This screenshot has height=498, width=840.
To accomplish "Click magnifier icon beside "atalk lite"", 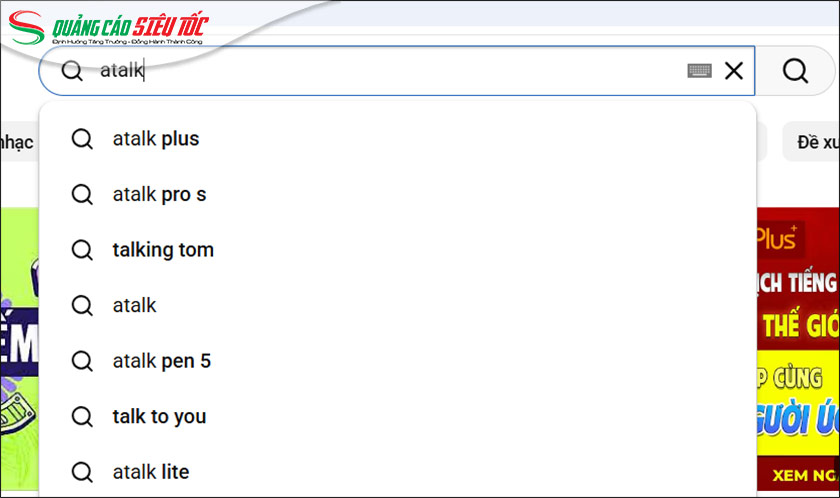I will tap(82, 472).
